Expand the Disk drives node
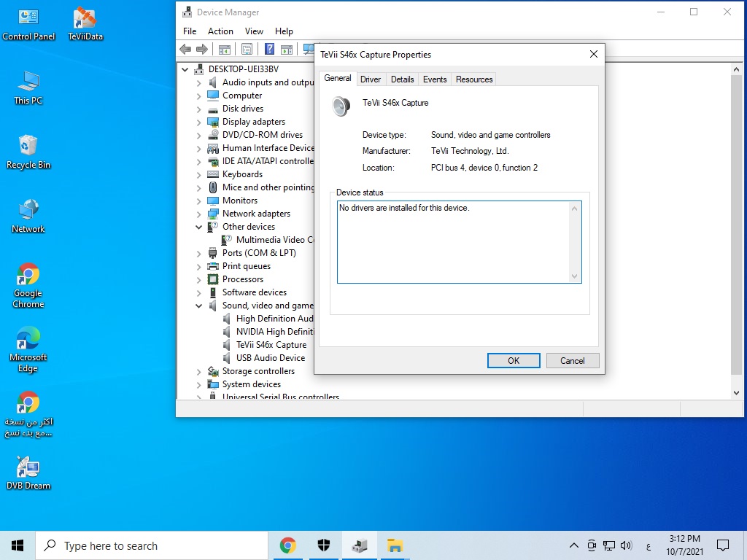747x560 pixels. [198, 109]
